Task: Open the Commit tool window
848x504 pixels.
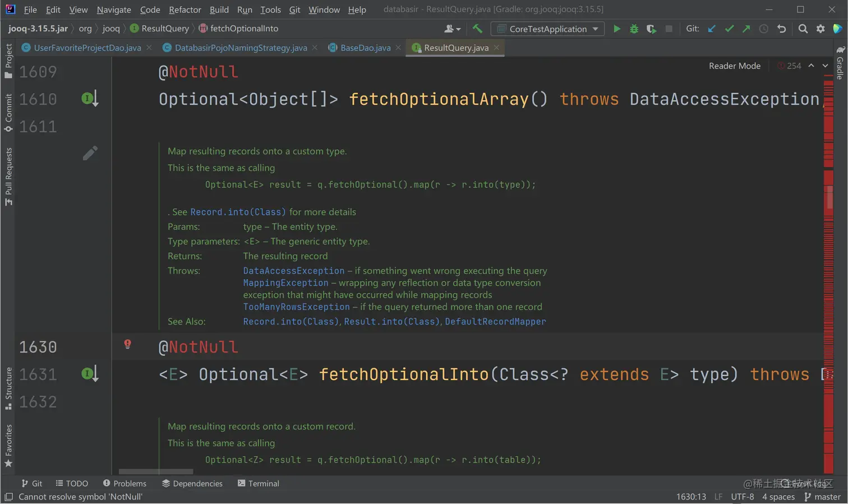Action: point(8,113)
